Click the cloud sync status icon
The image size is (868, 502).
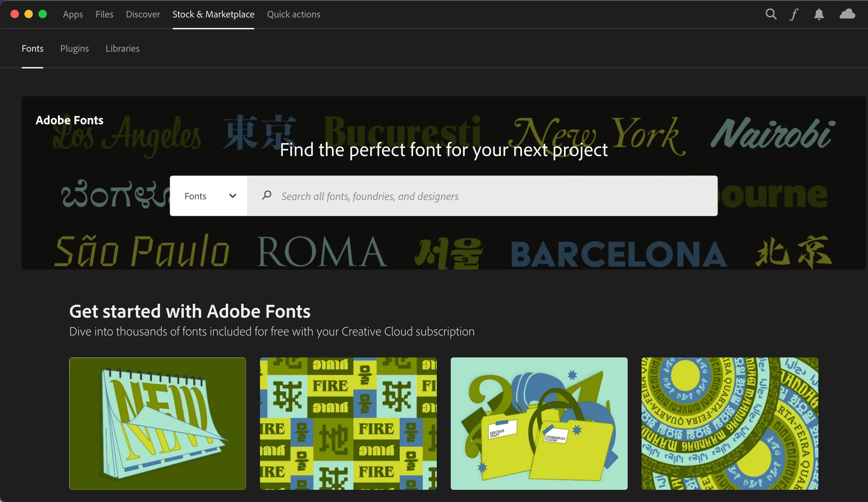tap(847, 14)
